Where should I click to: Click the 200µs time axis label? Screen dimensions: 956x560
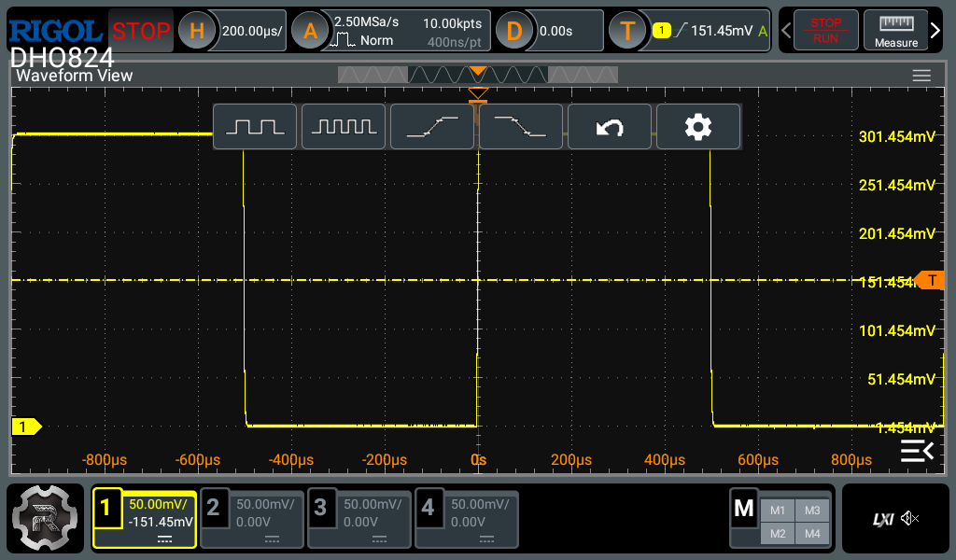(x=571, y=460)
